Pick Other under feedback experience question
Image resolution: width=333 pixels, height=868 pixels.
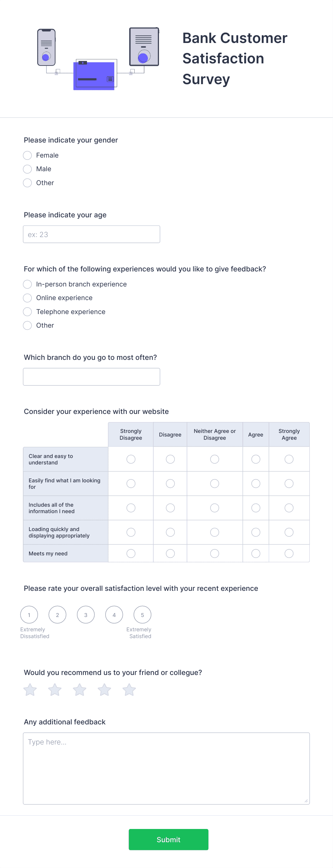(27, 325)
